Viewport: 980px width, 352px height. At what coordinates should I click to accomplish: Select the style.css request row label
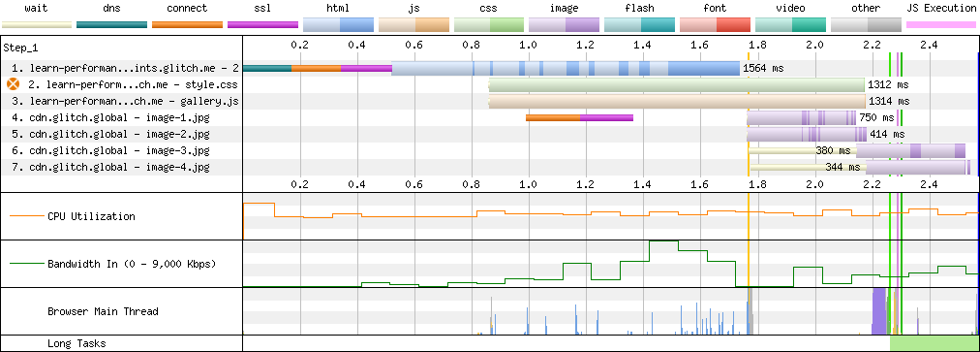tap(133, 84)
